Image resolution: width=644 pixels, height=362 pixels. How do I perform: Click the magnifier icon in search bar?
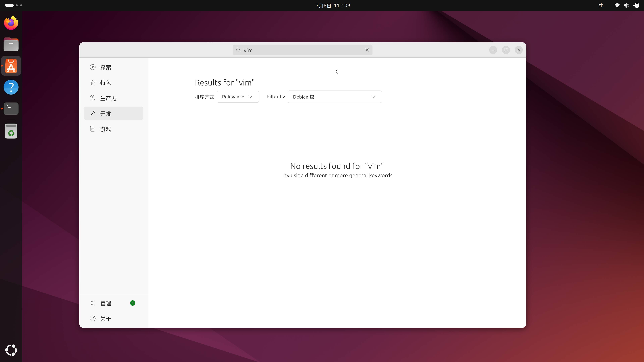click(238, 50)
